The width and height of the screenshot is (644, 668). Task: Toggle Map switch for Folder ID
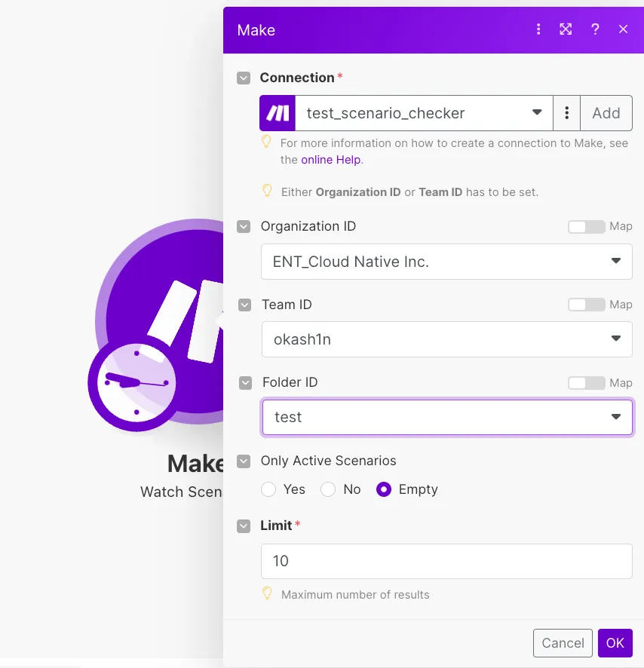586,383
